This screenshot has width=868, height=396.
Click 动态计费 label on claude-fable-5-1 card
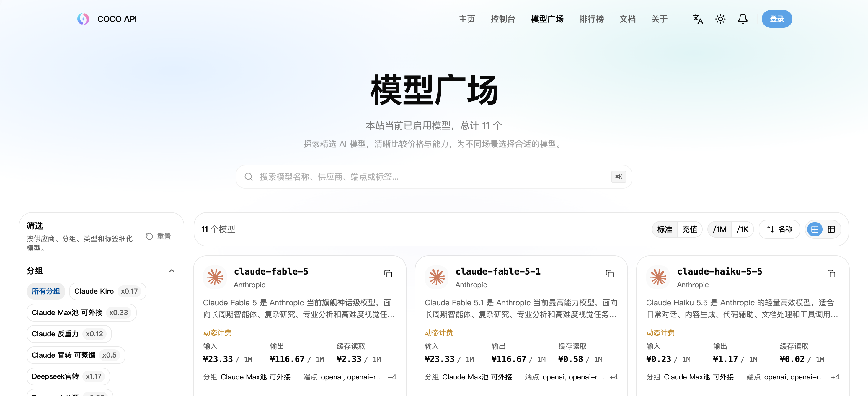(x=439, y=332)
